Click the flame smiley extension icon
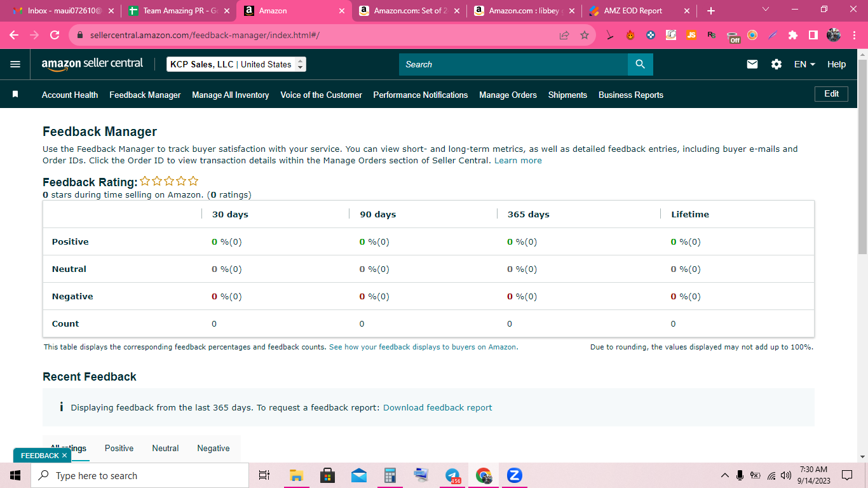 pyautogui.click(x=630, y=35)
